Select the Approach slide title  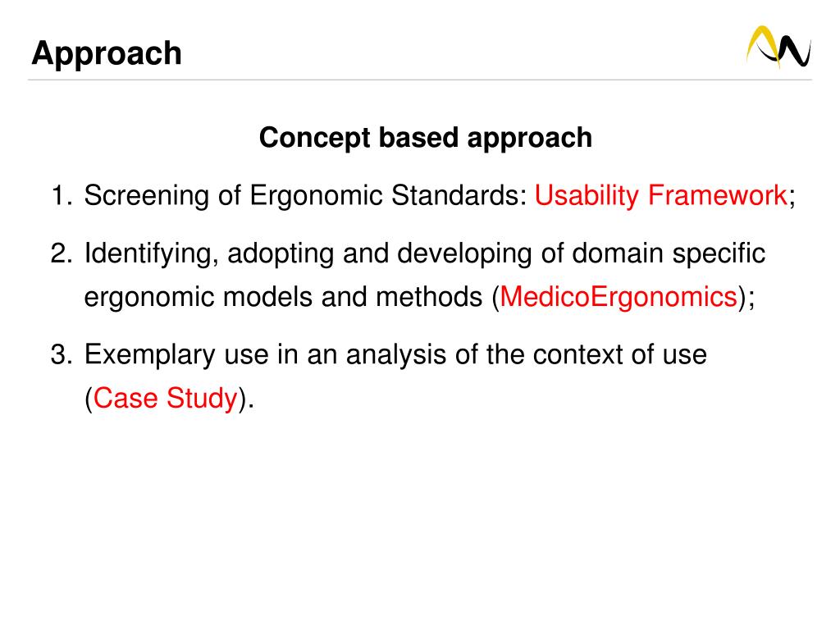[107, 53]
